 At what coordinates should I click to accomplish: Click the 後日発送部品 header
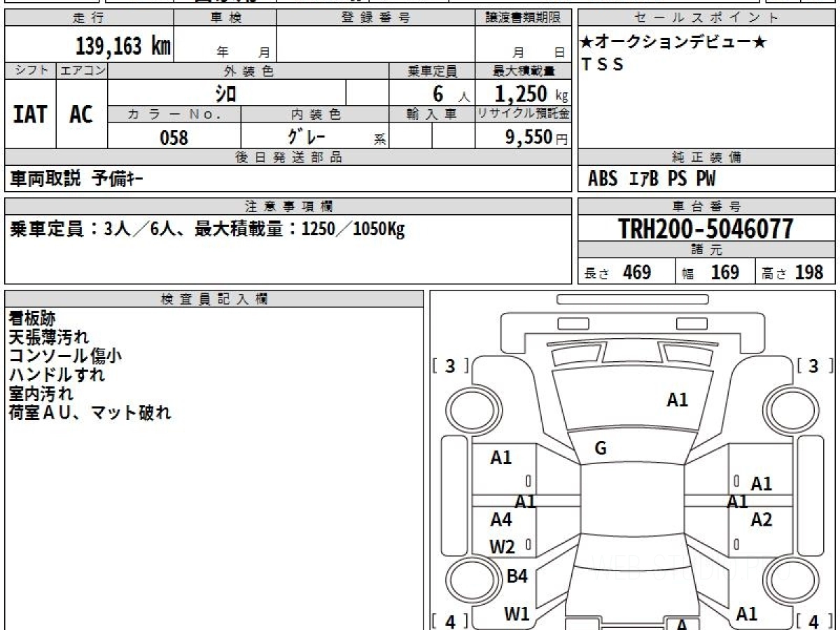(288, 157)
